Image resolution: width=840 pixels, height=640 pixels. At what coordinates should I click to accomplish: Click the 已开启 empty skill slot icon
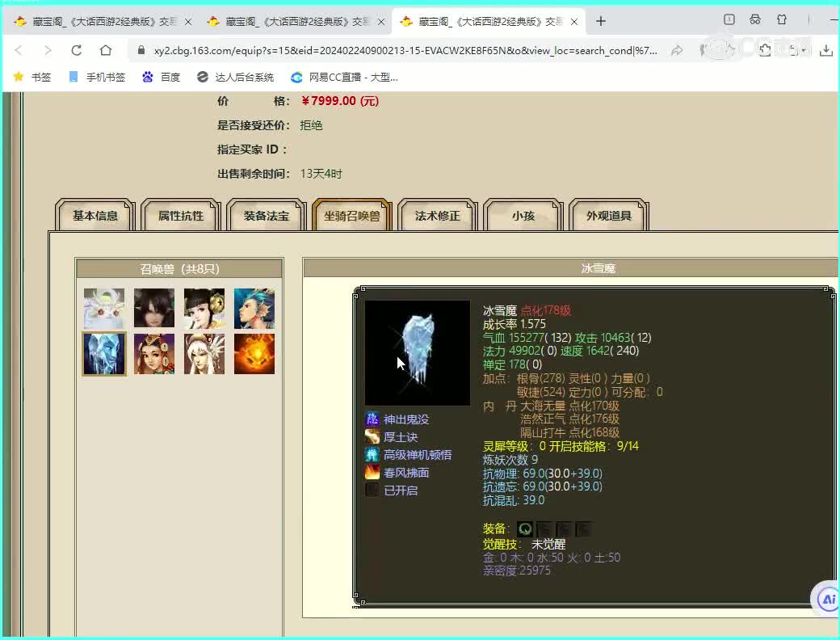click(372, 490)
